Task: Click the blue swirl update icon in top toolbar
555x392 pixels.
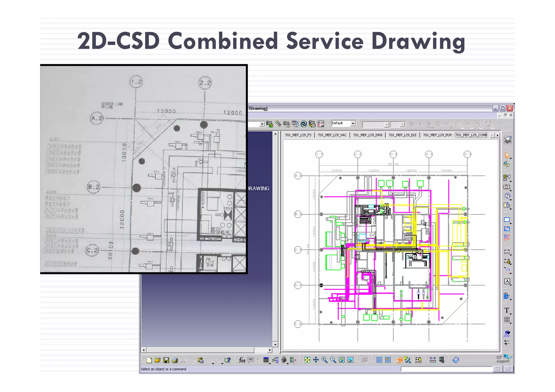Action: (304, 124)
